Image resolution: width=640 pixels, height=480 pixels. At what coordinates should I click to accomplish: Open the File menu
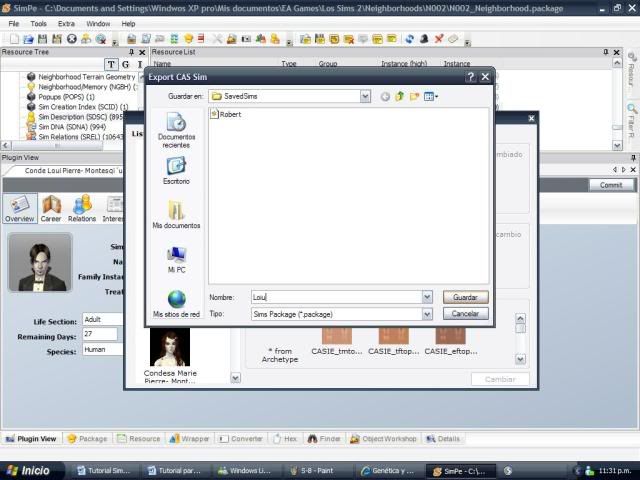click(13, 24)
